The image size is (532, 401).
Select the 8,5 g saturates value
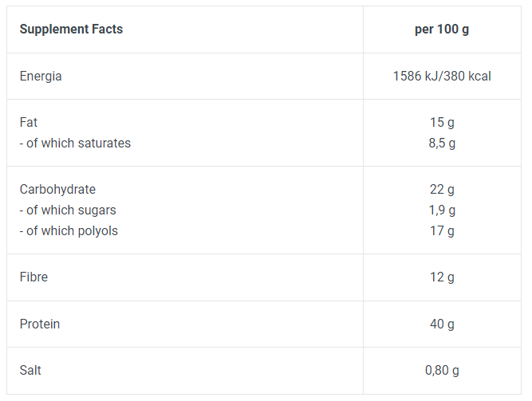tap(442, 143)
